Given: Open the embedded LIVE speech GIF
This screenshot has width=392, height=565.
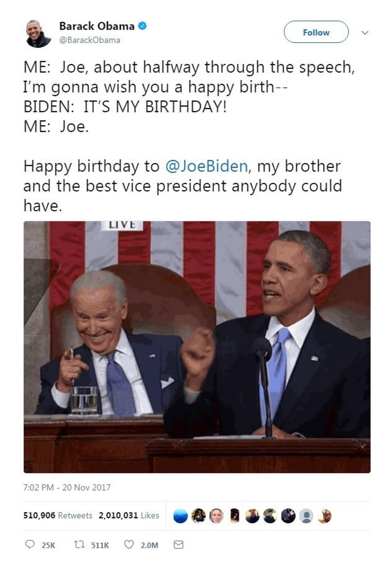Looking at the screenshot, I should coord(197,347).
